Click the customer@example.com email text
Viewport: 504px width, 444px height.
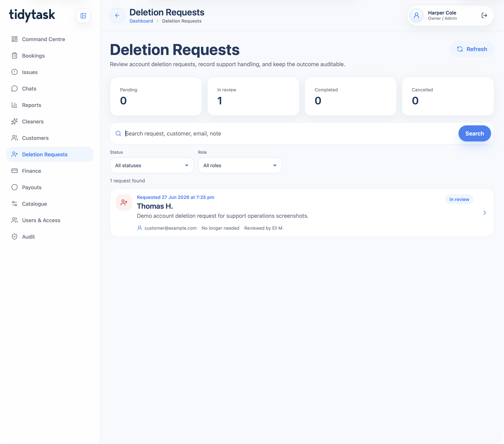tap(170, 228)
